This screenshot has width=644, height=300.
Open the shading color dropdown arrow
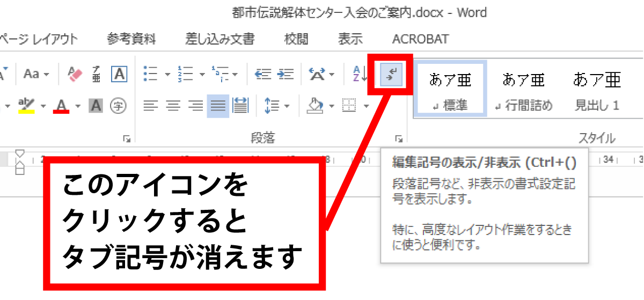pos(331,106)
